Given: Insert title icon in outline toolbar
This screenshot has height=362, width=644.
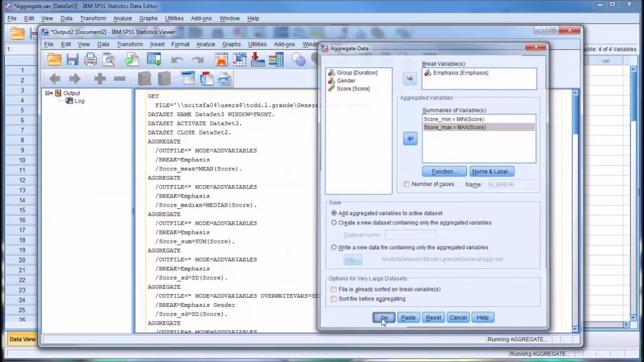Looking at the screenshot, I should coord(206,78).
